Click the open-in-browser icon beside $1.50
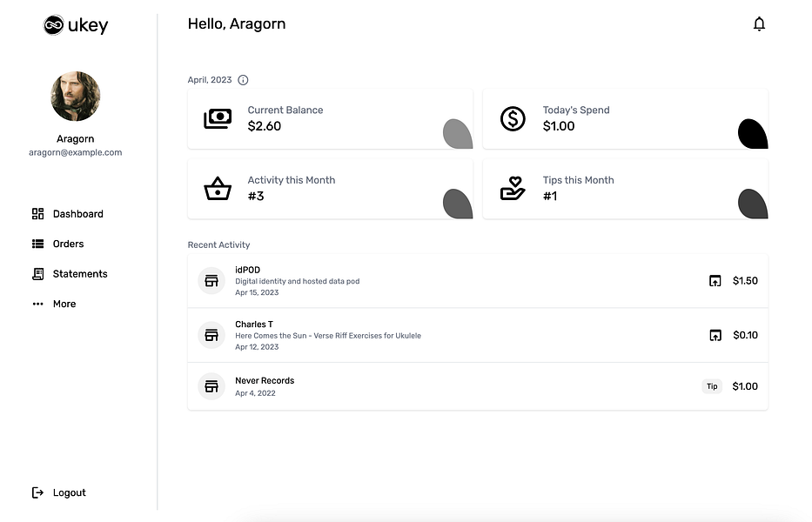812x522 pixels. pos(715,281)
